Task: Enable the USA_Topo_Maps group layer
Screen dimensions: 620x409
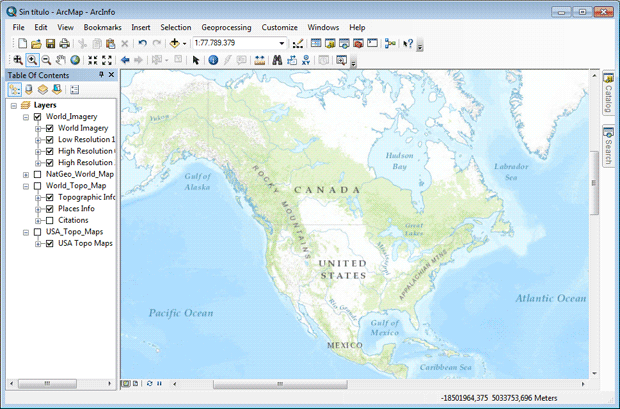Action: (38, 232)
